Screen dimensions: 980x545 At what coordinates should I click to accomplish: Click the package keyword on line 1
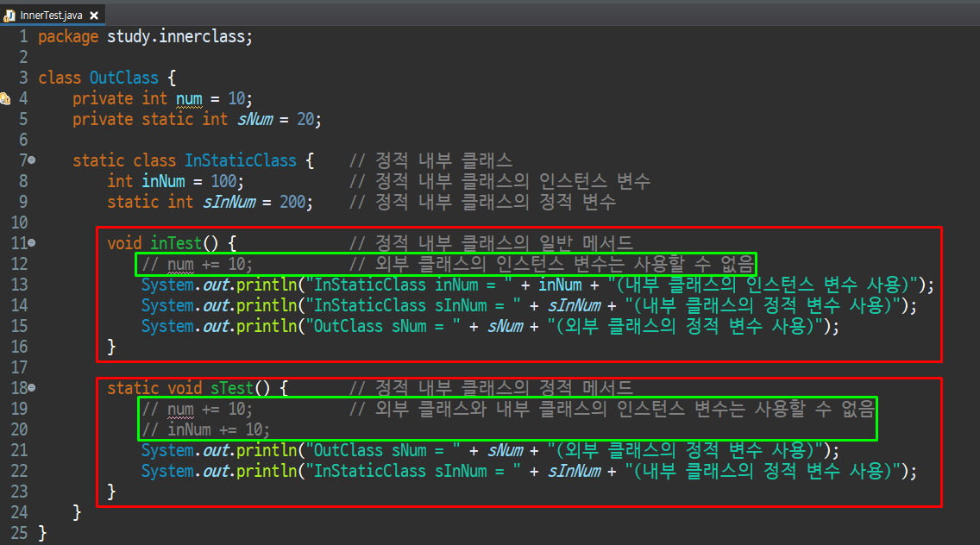click(x=68, y=37)
